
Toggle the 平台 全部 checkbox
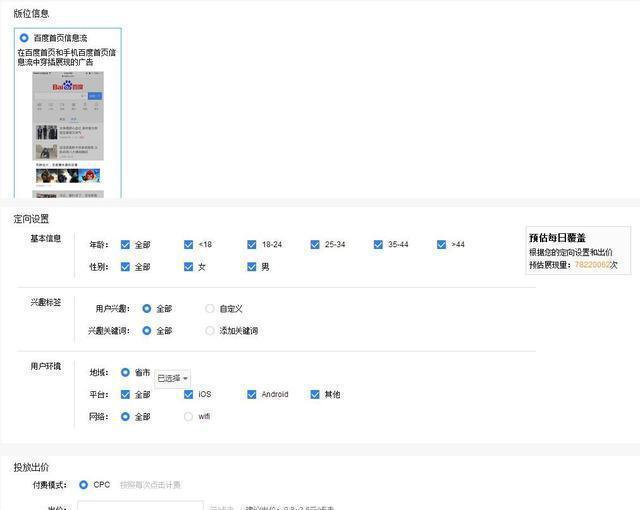point(125,394)
